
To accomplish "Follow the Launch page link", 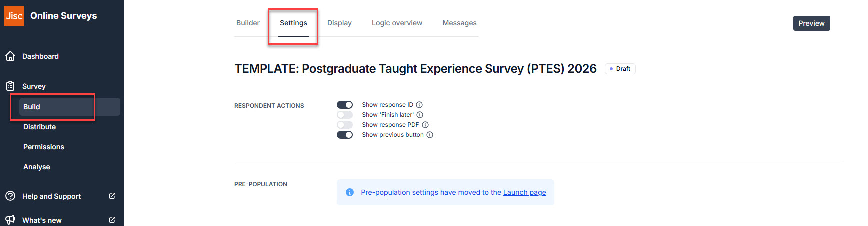I will click(x=524, y=192).
